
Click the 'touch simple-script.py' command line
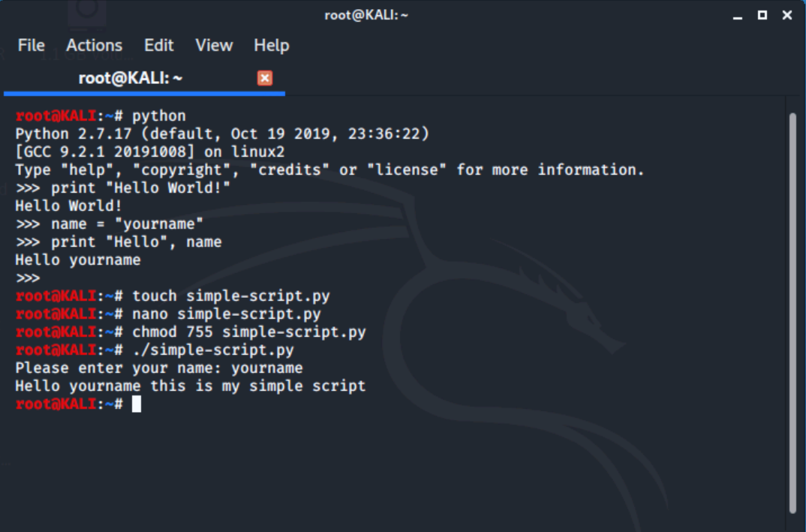(173, 296)
